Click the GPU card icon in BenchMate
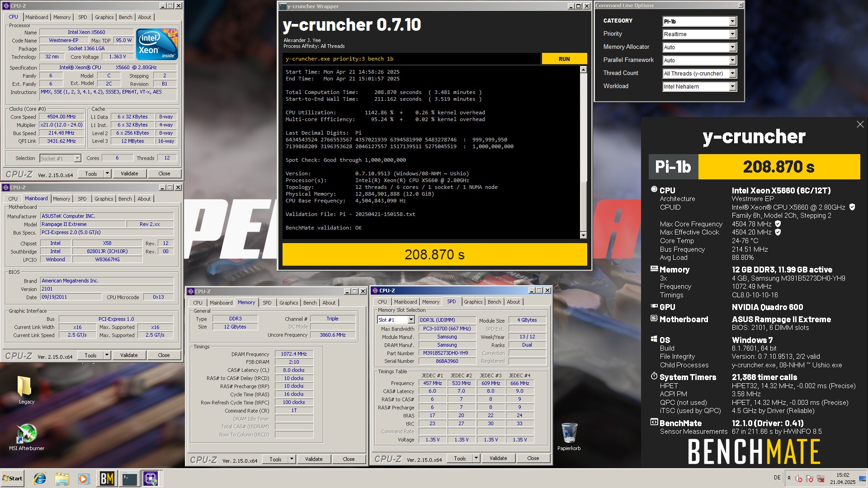 tap(654, 306)
